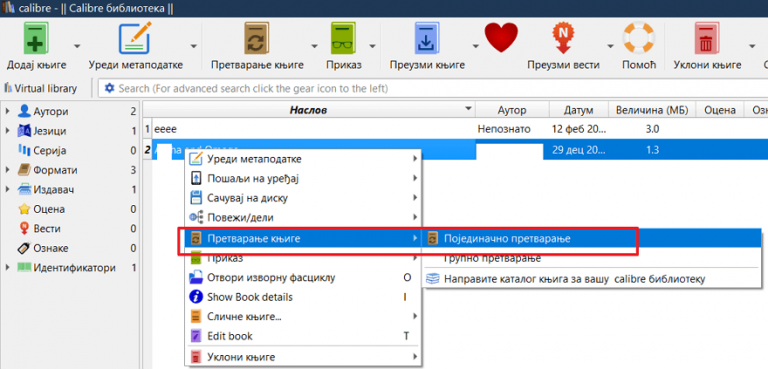Choose Show Book details menu item
The height and width of the screenshot is (369, 768).
tap(303, 297)
